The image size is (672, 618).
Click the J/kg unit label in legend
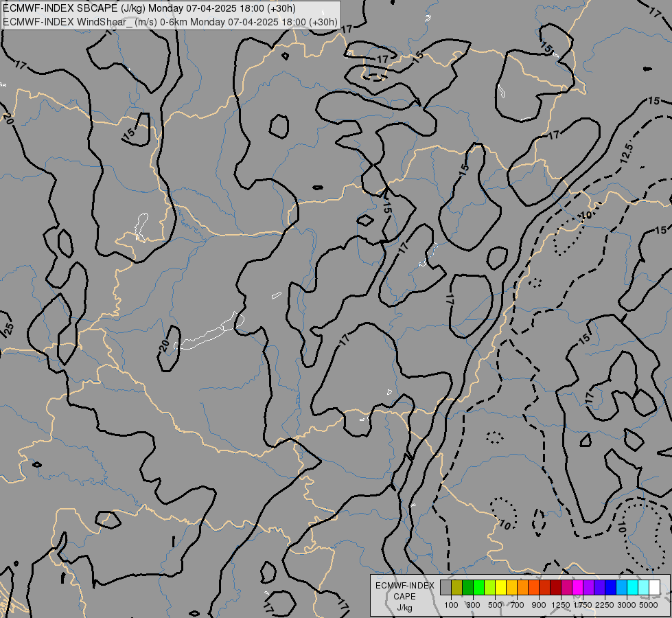click(404, 608)
